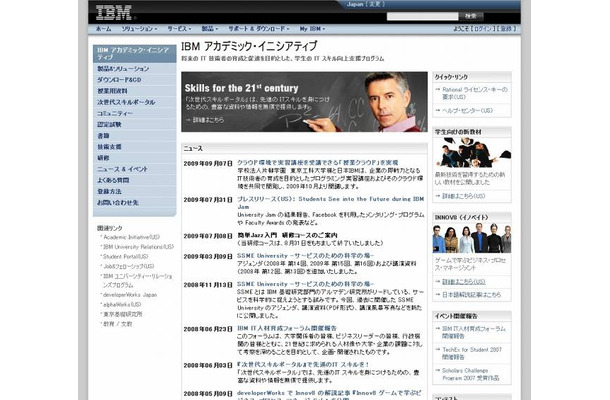Click the Japan country change link
610x400 pixels.
coord(366,4)
